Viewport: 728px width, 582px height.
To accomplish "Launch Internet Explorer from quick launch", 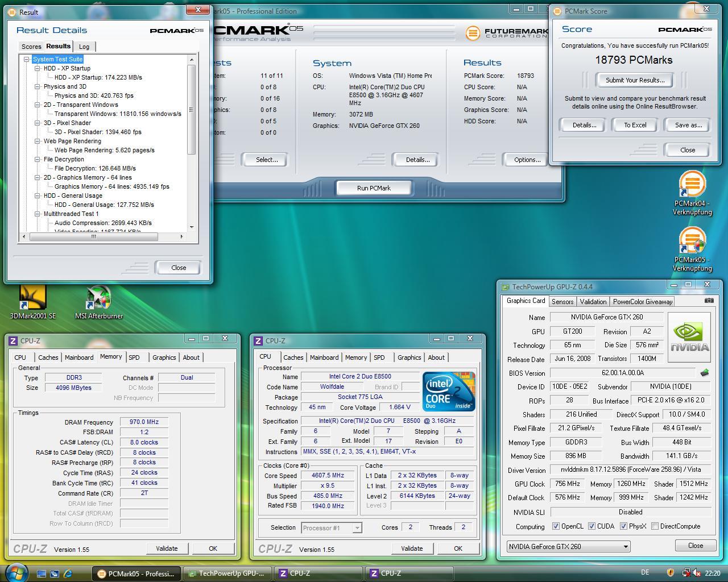I will pyautogui.click(x=68, y=573).
